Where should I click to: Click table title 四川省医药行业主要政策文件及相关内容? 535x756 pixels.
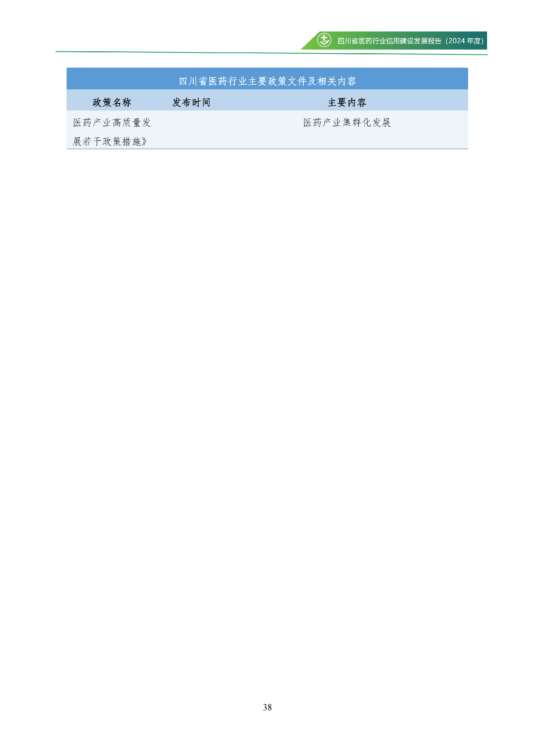tap(267, 81)
